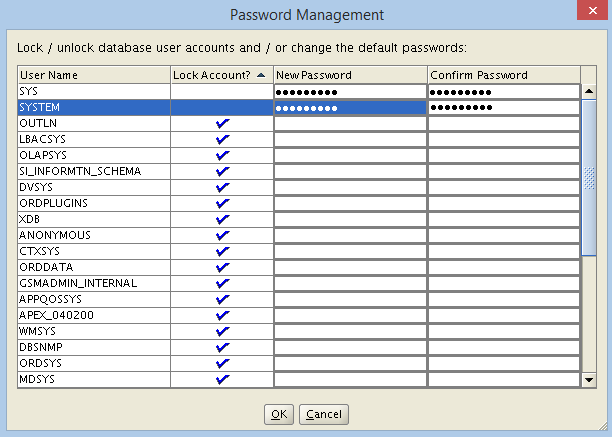The image size is (612, 437).
Task: Click the SYSTEM Confirm Password field
Action: [x=504, y=107]
